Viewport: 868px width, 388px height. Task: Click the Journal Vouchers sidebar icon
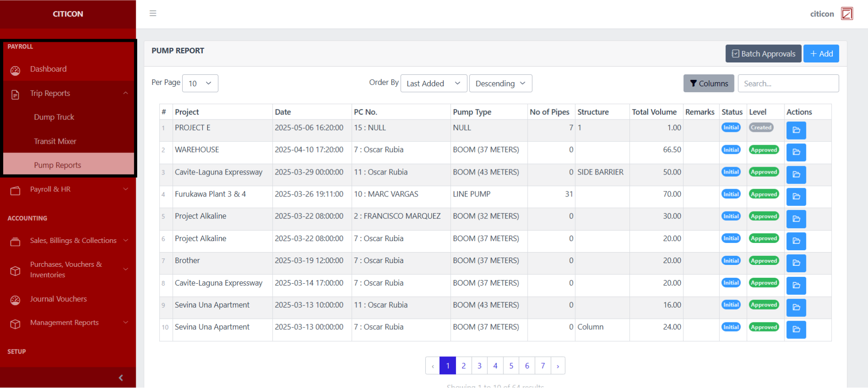(16, 300)
